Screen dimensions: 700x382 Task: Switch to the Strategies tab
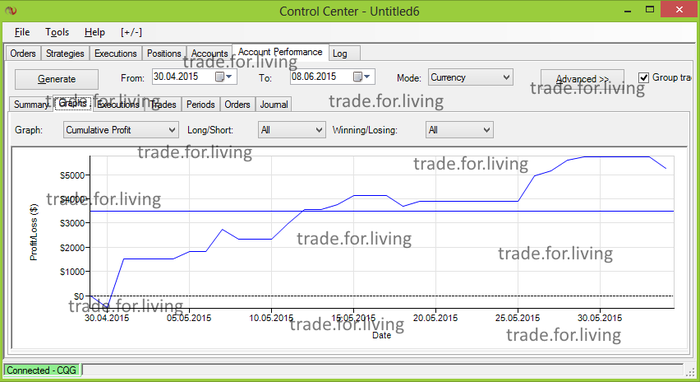pyautogui.click(x=65, y=54)
